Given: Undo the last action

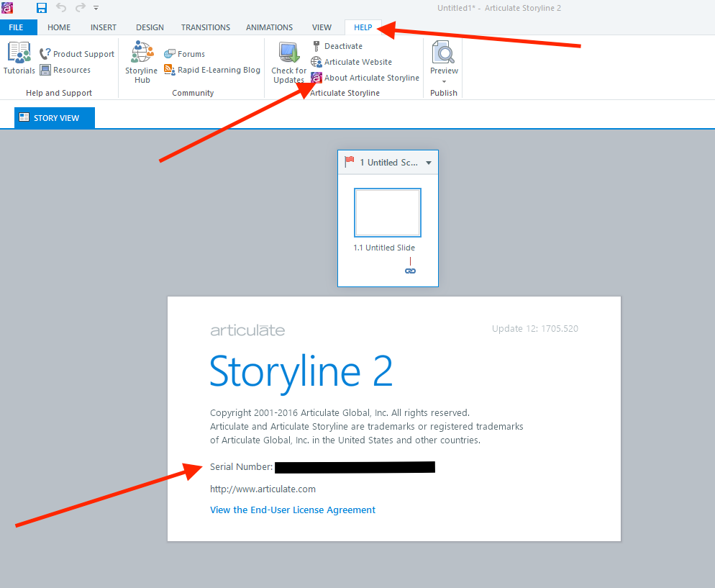Looking at the screenshot, I should pos(61,7).
